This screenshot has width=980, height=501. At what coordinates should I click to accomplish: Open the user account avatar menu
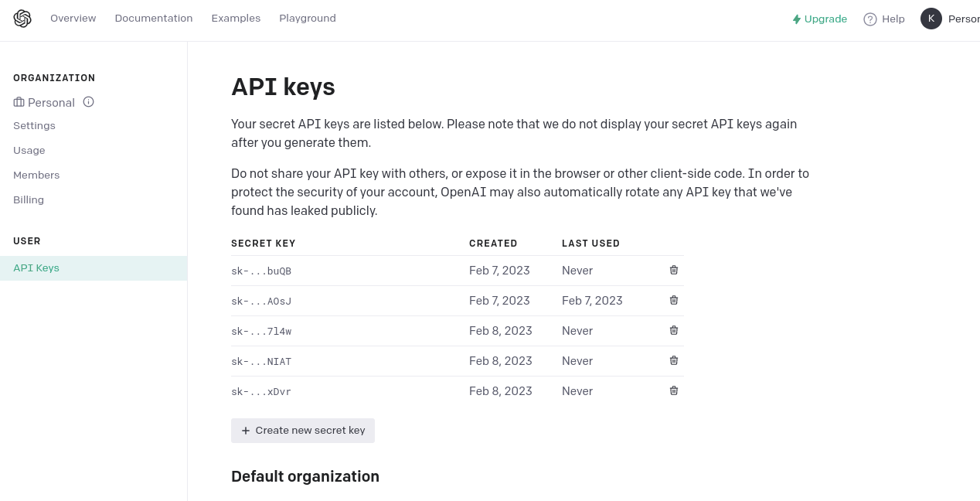pos(931,19)
